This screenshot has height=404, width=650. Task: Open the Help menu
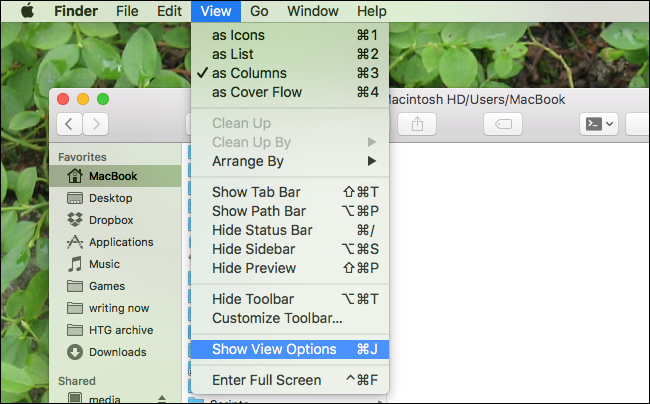[372, 11]
